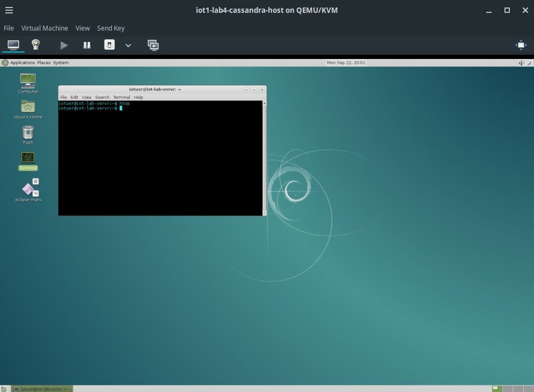
Task: Run the virtual machine
Action: 64,45
